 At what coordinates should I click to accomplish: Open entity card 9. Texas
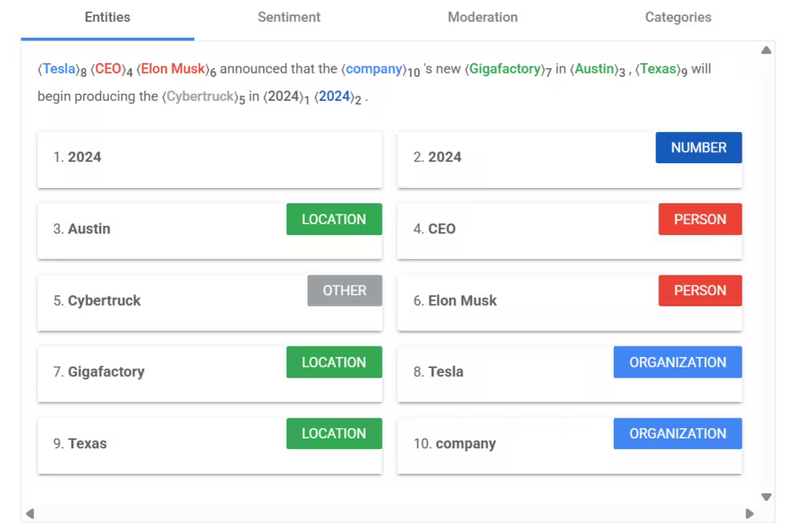coord(210,446)
